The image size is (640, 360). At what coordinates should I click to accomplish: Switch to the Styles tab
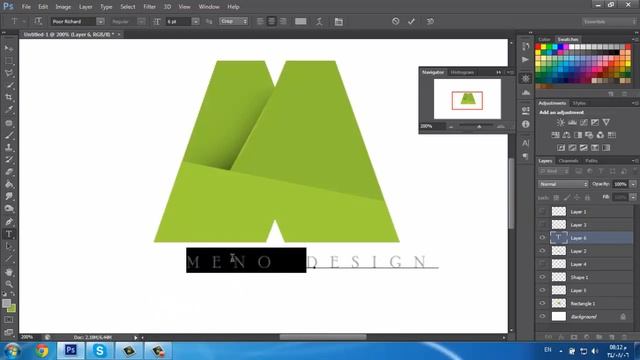[x=579, y=103]
